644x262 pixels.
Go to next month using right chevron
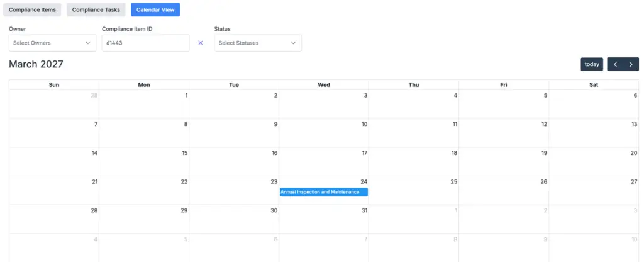[631, 64]
